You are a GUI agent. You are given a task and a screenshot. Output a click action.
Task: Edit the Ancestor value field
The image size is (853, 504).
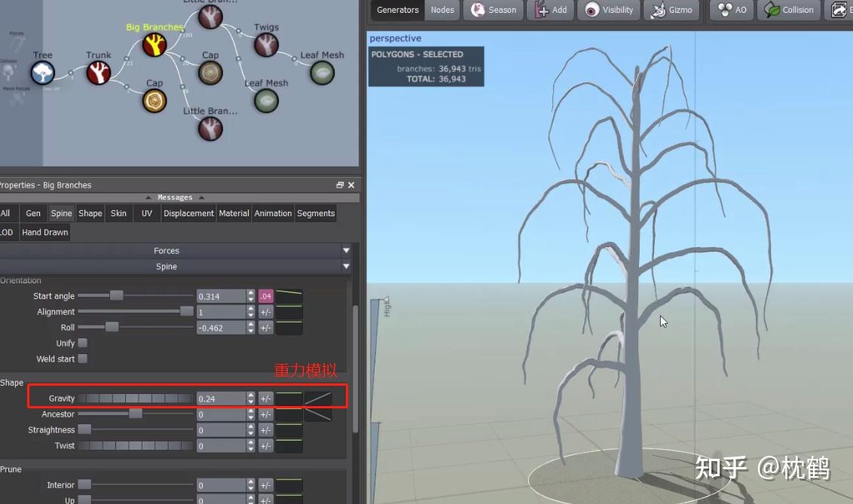tap(222, 414)
